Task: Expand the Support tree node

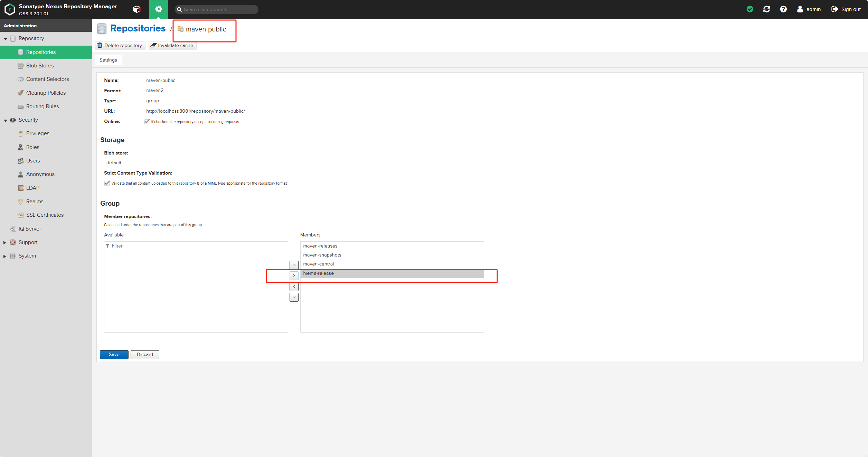Action: tap(5, 243)
